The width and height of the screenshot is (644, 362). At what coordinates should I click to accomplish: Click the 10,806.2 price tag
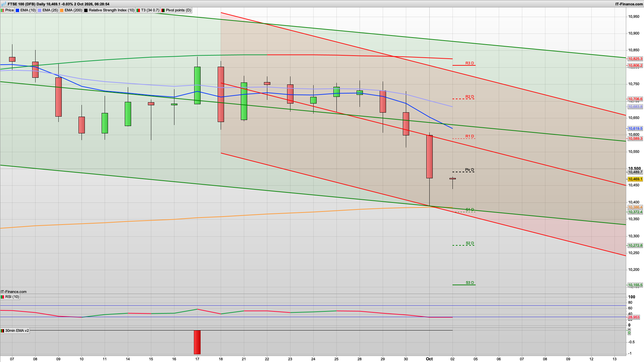(x=635, y=66)
